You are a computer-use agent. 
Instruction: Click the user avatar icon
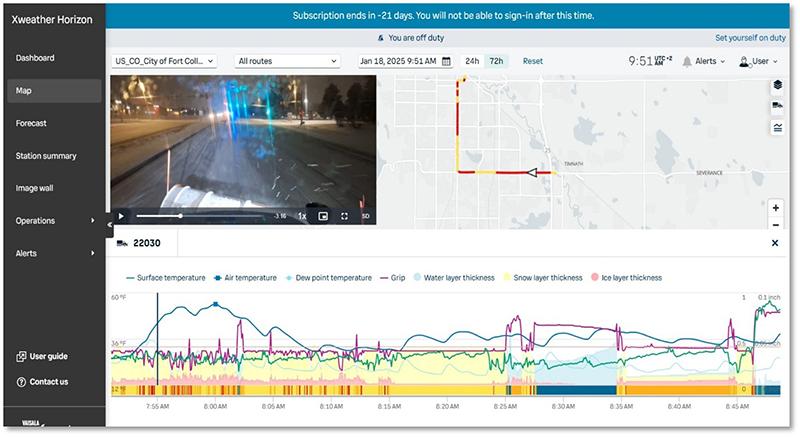[x=744, y=62]
